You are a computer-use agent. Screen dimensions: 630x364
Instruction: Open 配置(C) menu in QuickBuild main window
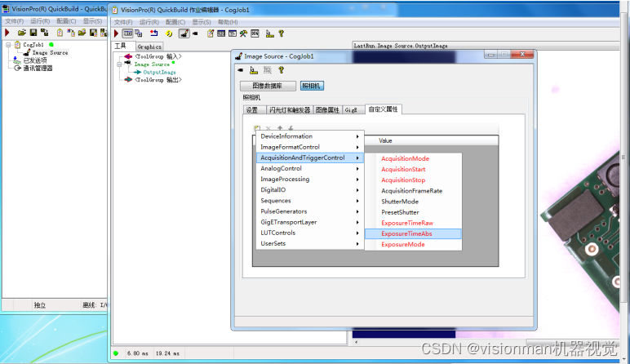66,21
